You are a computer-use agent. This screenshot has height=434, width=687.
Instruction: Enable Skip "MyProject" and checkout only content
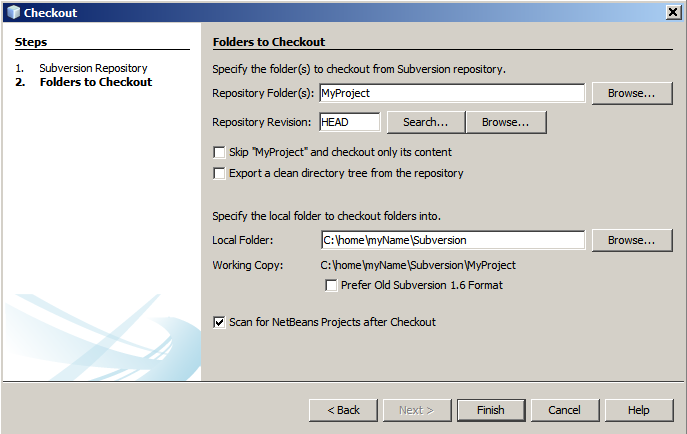[219, 153]
